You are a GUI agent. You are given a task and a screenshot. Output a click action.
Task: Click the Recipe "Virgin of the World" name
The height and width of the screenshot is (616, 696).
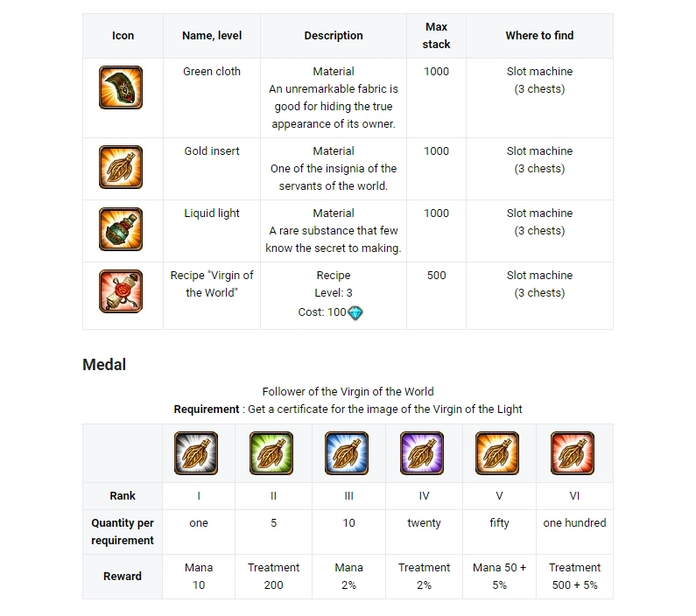(212, 283)
